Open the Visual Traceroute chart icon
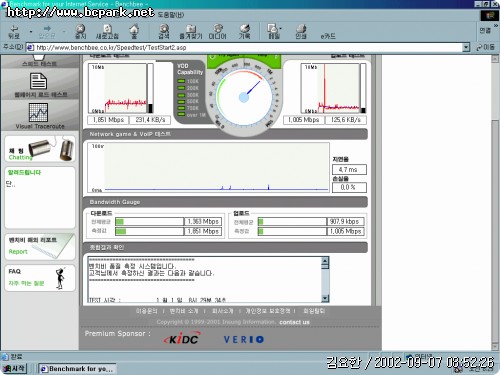500x375 pixels. pos(38,112)
